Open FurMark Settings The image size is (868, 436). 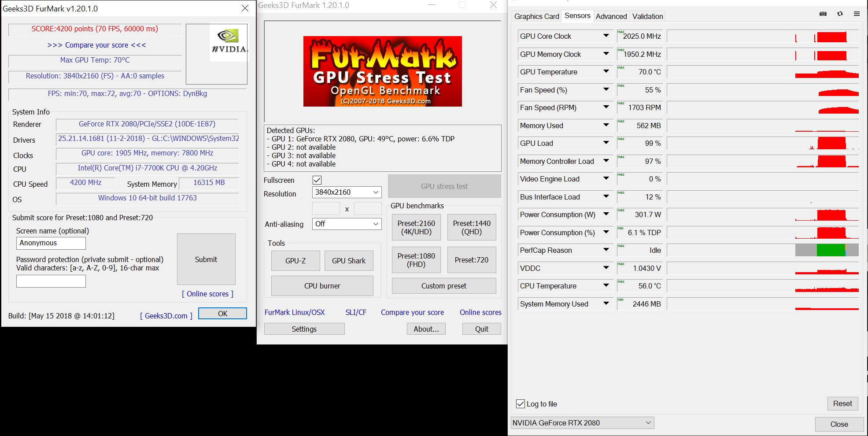click(x=304, y=329)
